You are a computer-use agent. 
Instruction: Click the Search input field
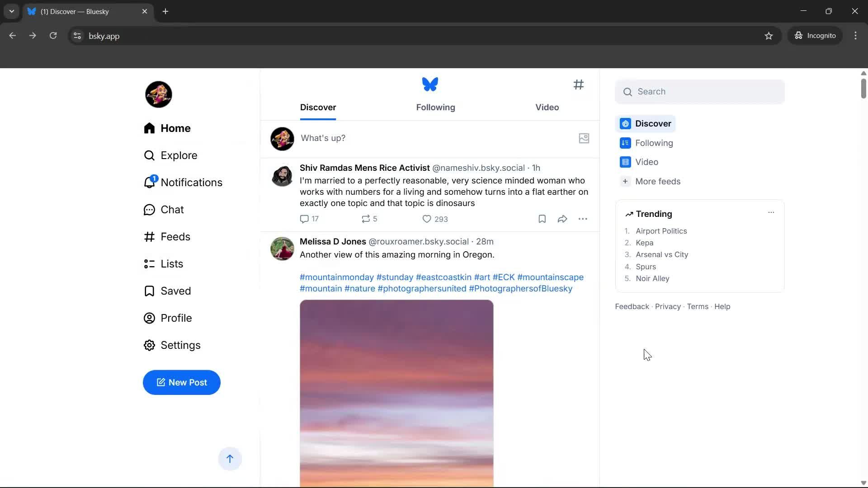700,91
